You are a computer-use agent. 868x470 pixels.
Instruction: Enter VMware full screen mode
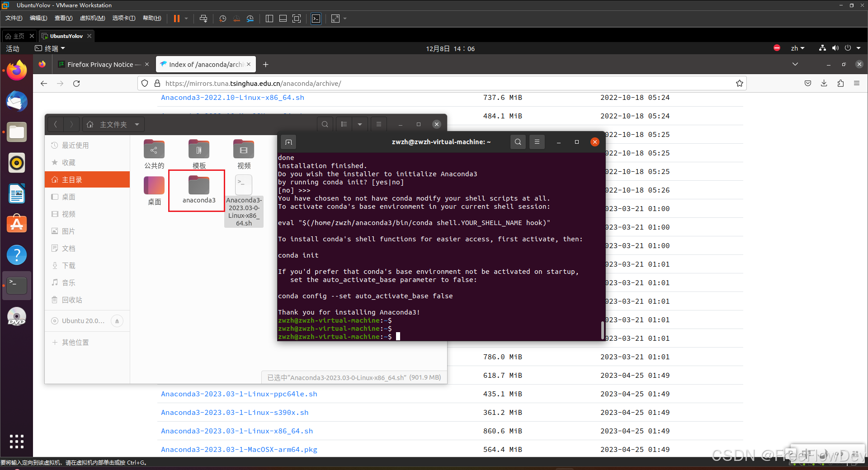[297, 19]
